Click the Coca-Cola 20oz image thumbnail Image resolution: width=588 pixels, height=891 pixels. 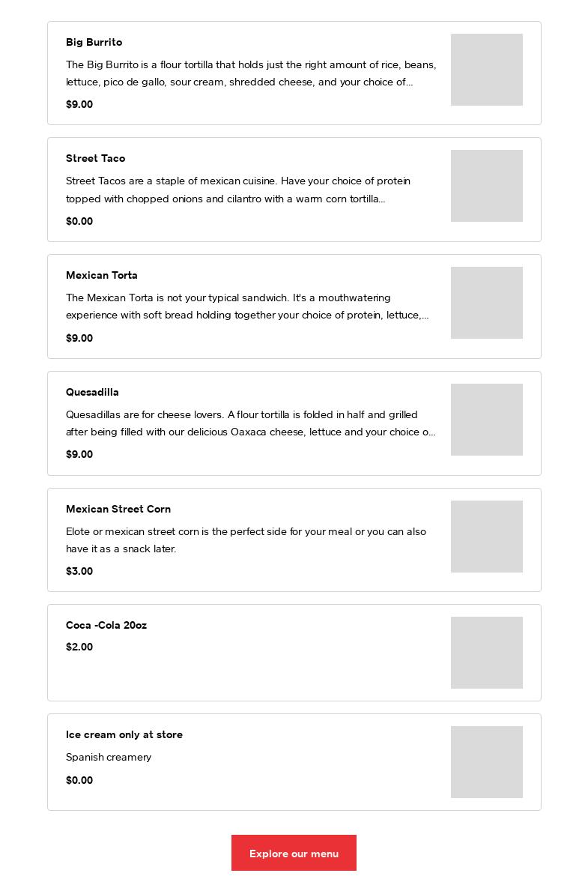486,653
